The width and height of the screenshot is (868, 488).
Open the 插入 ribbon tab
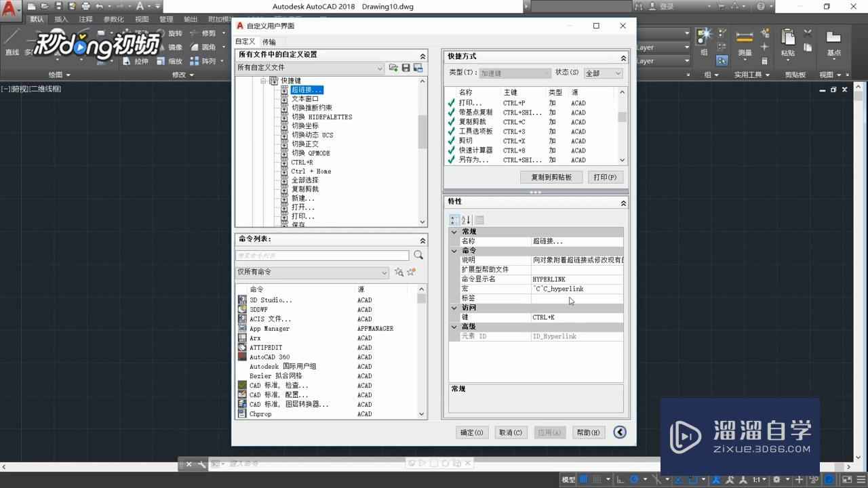[61, 20]
